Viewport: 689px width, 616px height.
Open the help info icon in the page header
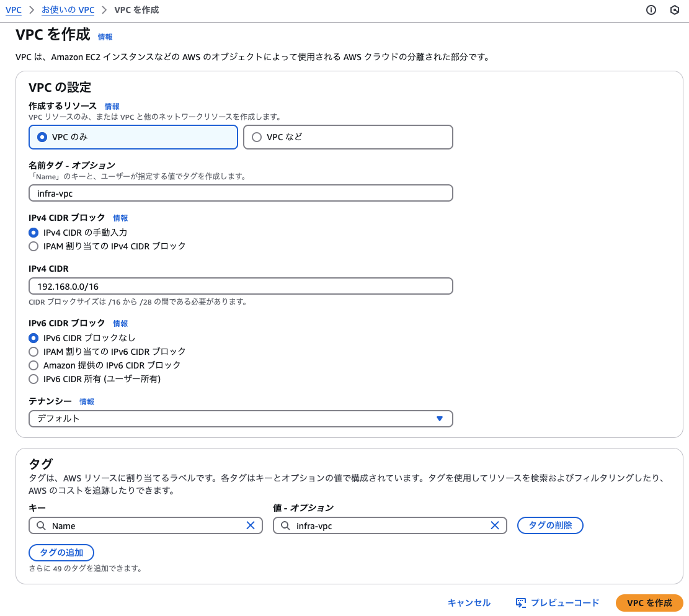point(650,10)
